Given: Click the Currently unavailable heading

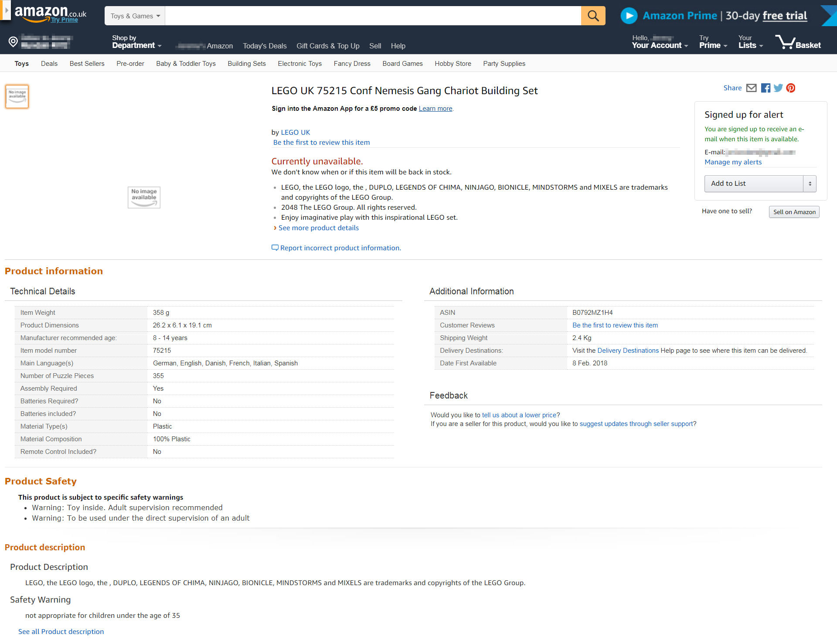Looking at the screenshot, I should [317, 161].
